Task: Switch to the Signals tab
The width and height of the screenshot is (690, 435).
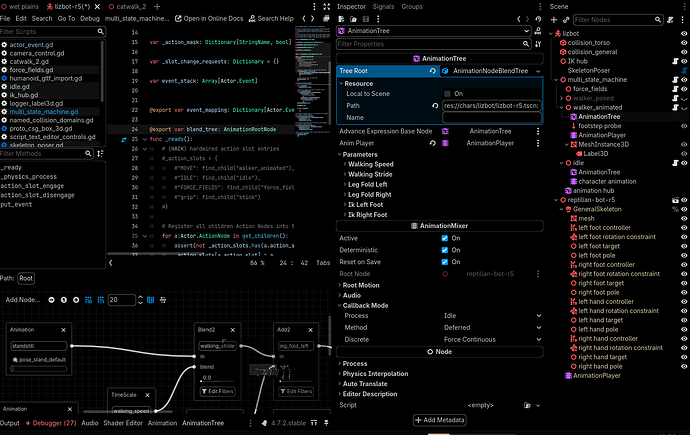Action: point(383,7)
